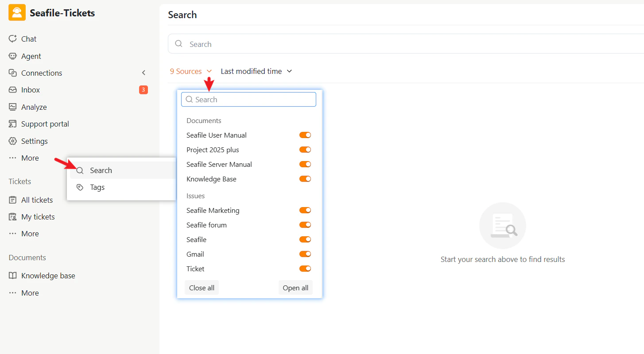Open Analyze in the sidebar
Viewport: 644px width, 354px height.
34,107
